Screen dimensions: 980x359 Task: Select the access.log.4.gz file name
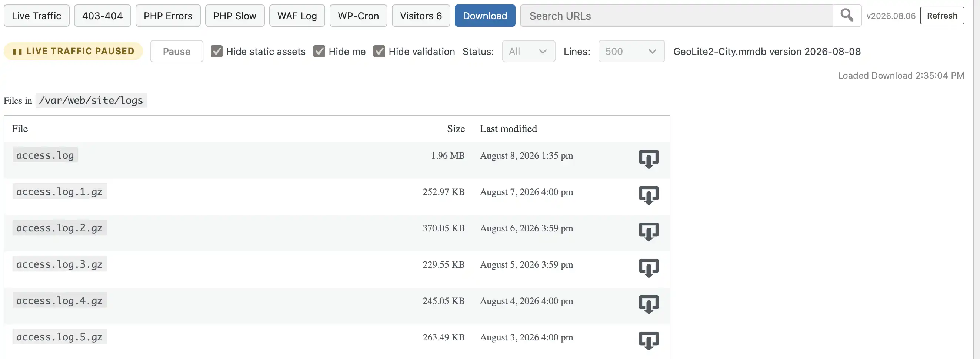click(59, 300)
